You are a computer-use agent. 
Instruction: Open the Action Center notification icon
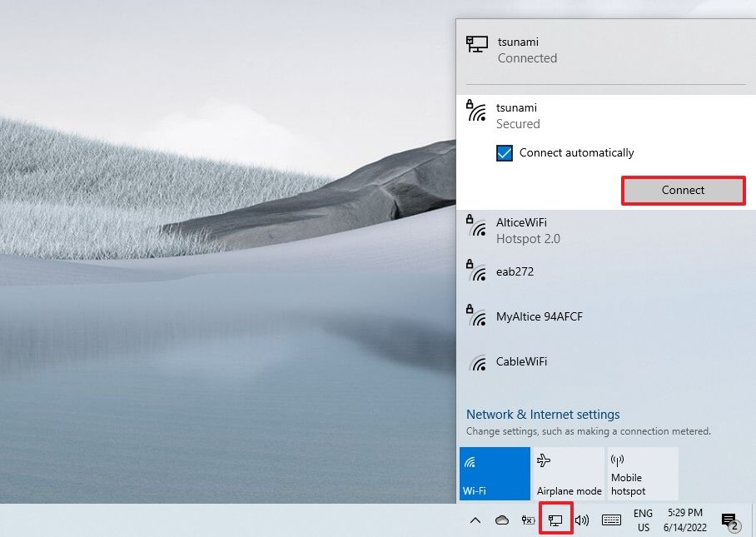pyautogui.click(x=731, y=520)
